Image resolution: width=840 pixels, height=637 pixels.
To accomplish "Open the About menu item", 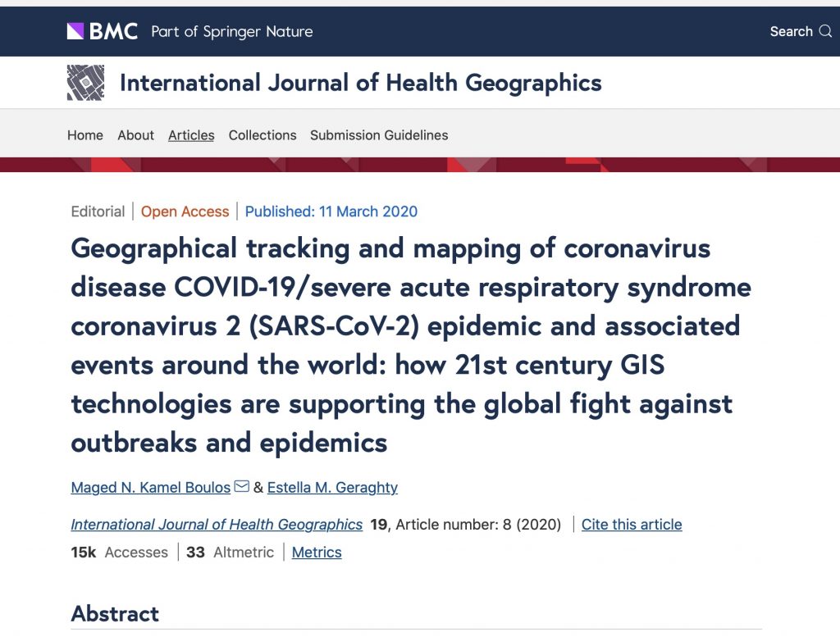I will point(135,135).
